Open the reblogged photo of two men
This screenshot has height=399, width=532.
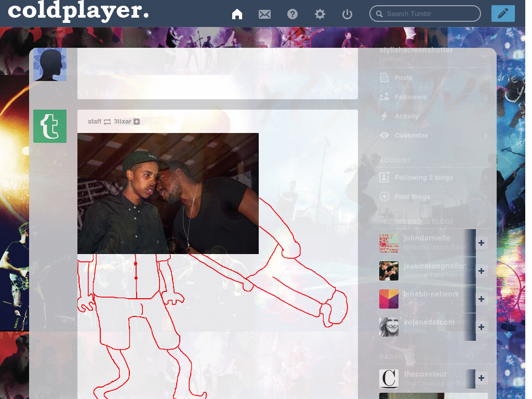(168, 193)
